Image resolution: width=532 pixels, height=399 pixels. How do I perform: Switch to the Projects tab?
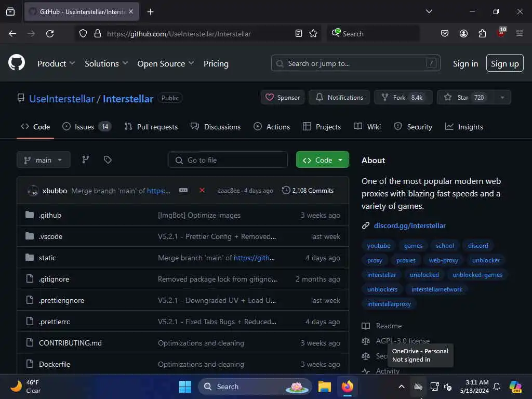pos(322,127)
